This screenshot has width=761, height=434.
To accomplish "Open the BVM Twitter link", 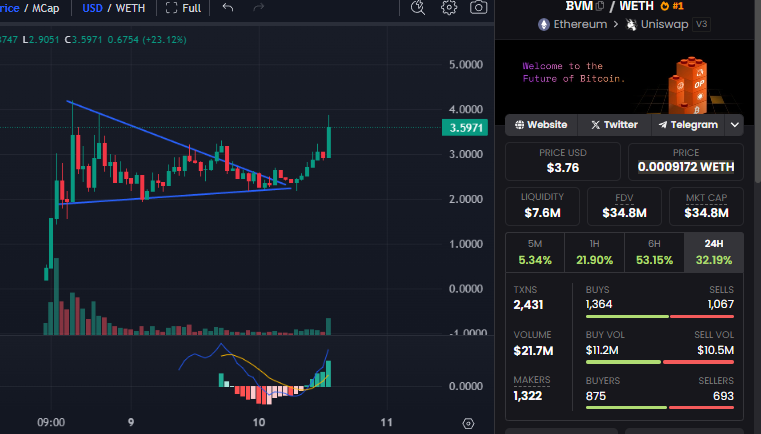I will tap(614, 125).
